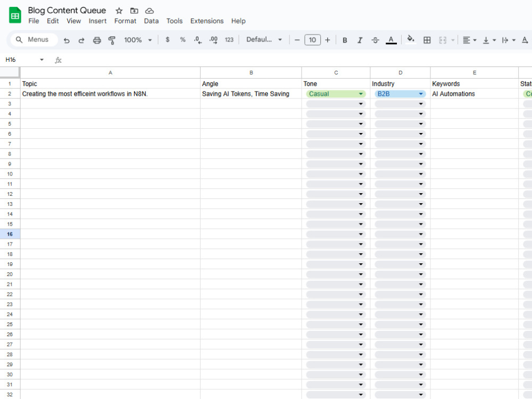The image size is (532, 399).
Task: Open vertical align options
Action: point(489,40)
